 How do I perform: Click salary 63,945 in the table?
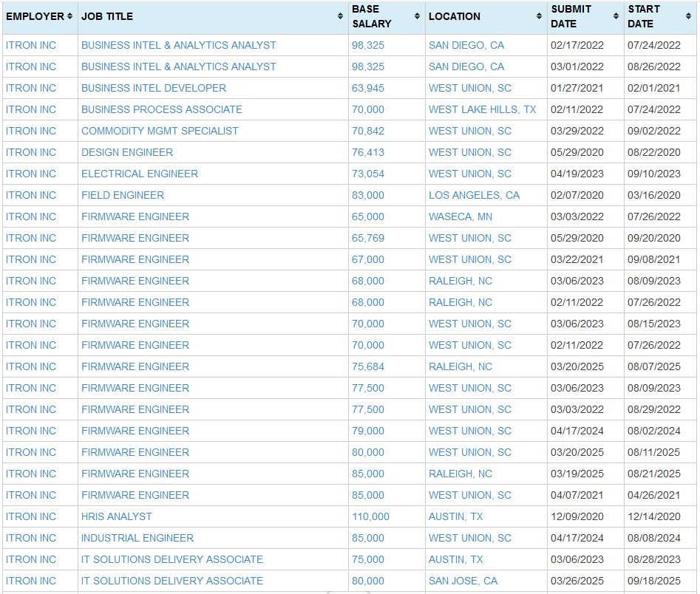click(368, 88)
